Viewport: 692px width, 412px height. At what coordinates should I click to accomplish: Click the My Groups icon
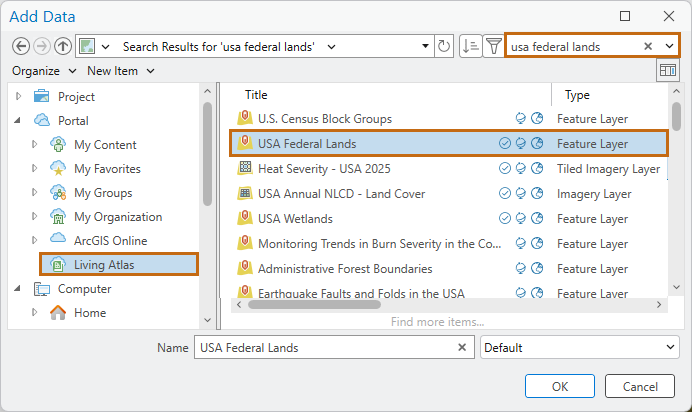[58, 192]
